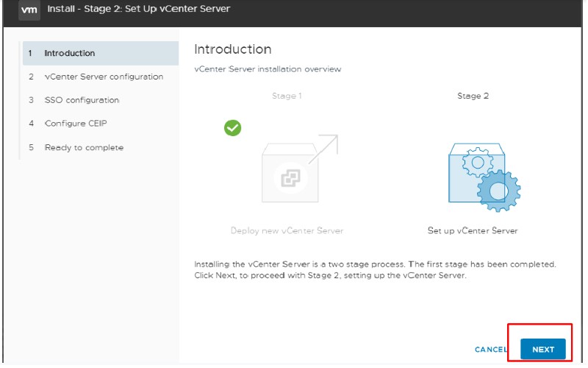Click the Deploy new vCenter Server box icon
The image size is (588, 368).
pos(300,169)
